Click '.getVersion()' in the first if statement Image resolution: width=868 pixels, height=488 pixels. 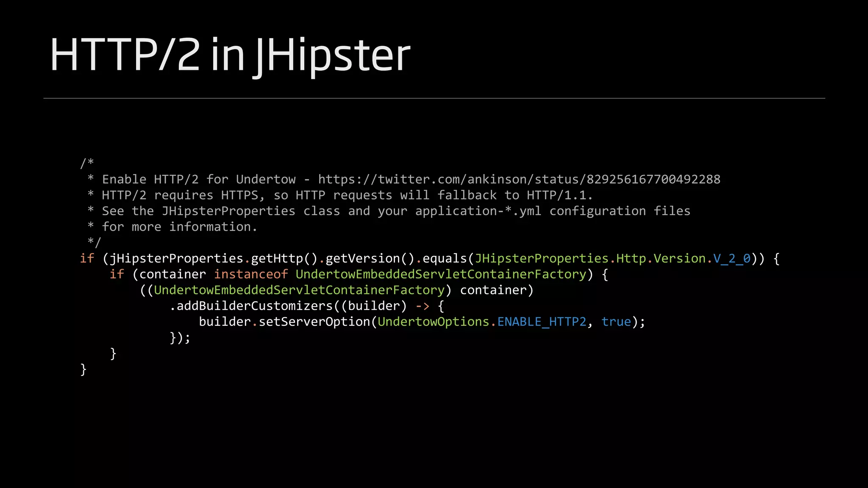click(367, 258)
